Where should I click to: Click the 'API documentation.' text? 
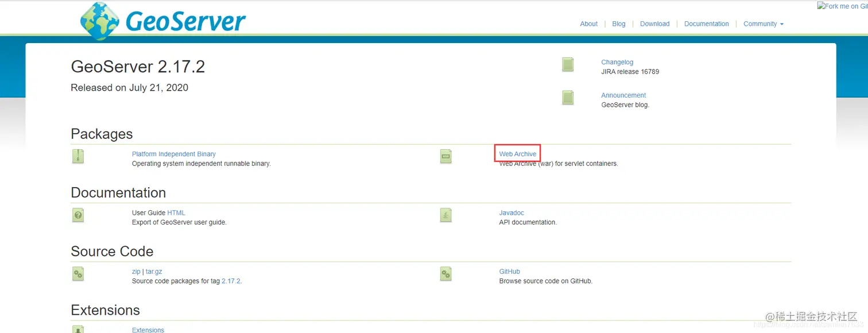[528, 222]
